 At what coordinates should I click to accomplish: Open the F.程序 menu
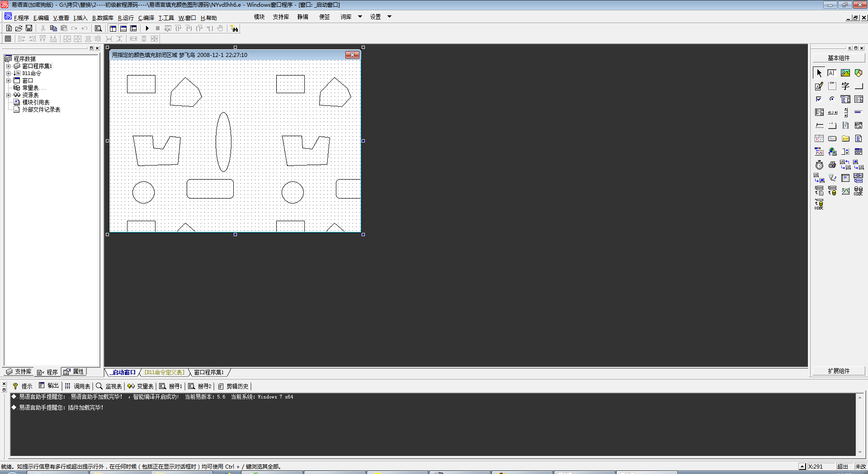[x=21, y=18]
